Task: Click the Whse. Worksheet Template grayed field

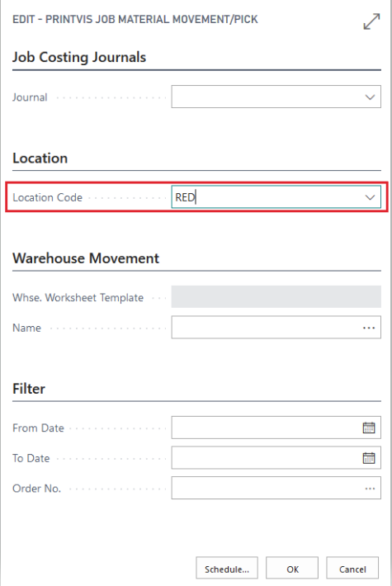Action: click(276, 297)
